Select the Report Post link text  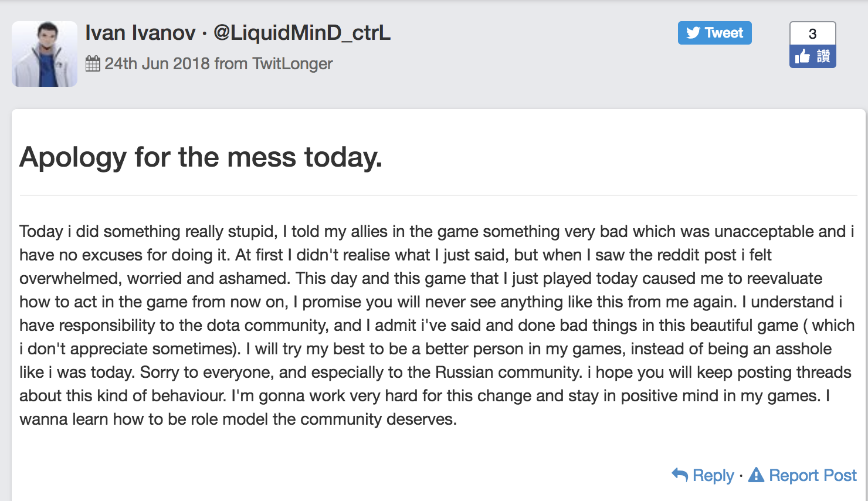(x=813, y=475)
